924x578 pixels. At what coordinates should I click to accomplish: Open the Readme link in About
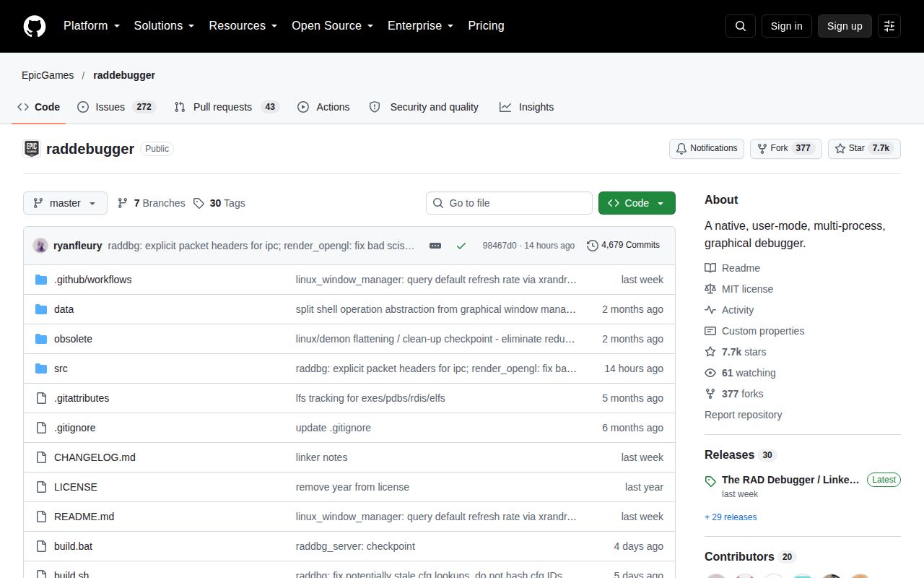[733, 268]
